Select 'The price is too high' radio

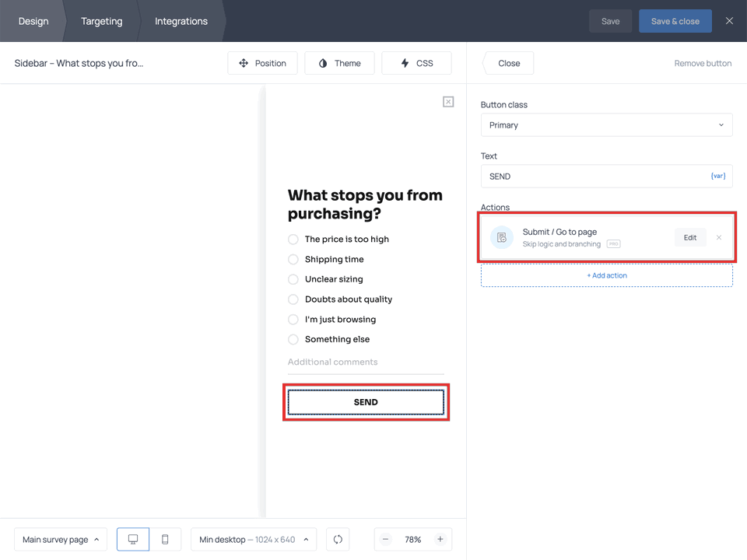[293, 240]
